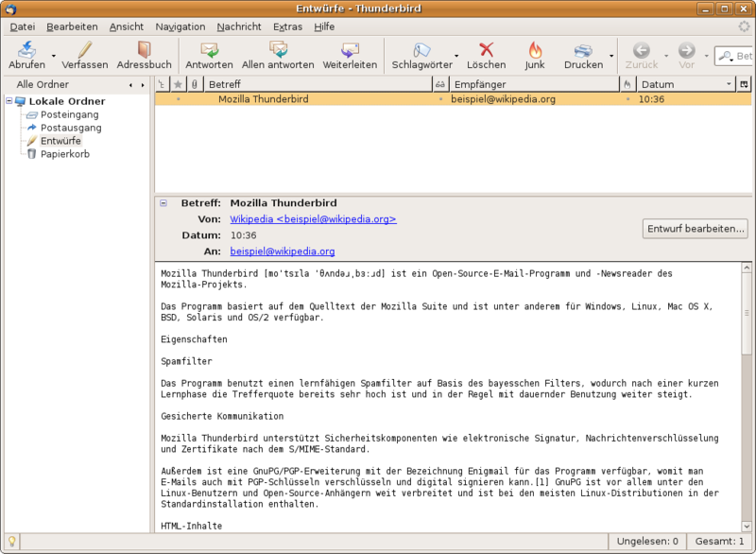The height and width of the screenshot is (554, 756).
Task: Click the beispiel@wikipedia.org recipient link
Action: click(283, 251)
